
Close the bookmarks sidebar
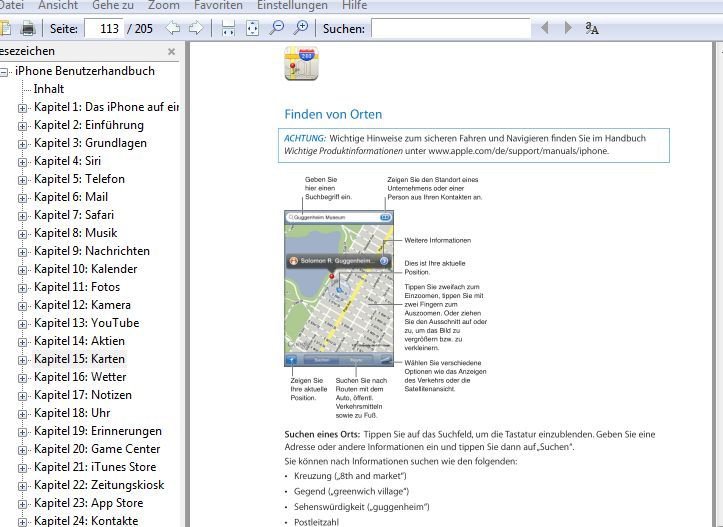click(172, 51)
